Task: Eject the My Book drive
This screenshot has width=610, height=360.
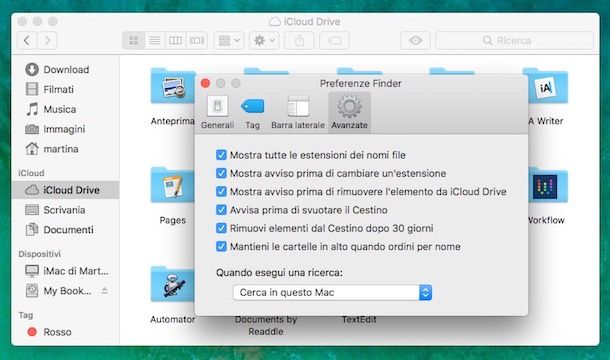Action: point(105,290)
